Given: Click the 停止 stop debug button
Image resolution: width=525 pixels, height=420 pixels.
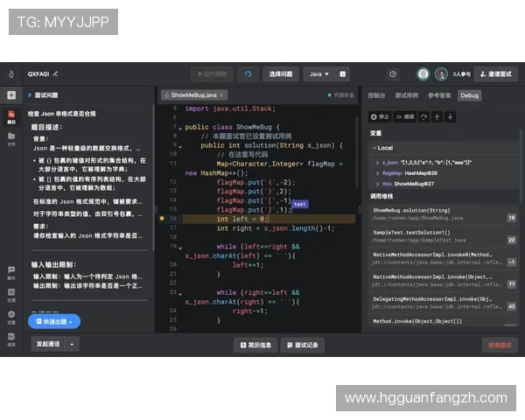Looking at the screenshot, I should pos(380,117).
